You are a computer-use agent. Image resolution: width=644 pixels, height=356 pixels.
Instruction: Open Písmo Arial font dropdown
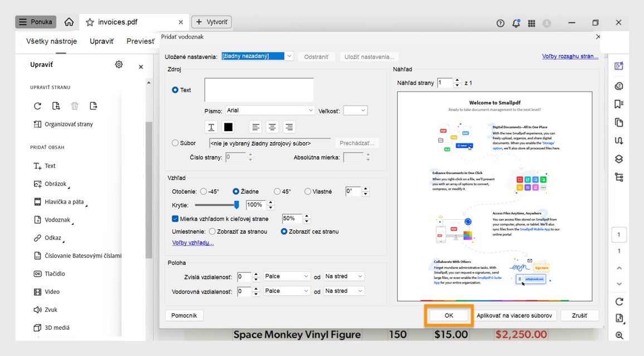[270, 110]
